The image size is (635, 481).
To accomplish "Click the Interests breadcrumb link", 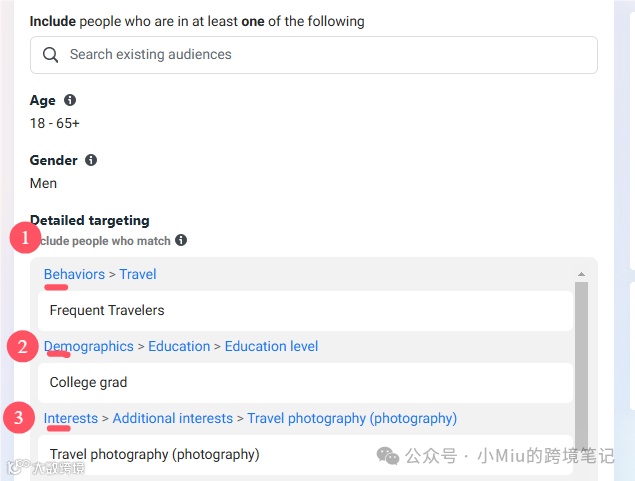I will tap(71, 418).
